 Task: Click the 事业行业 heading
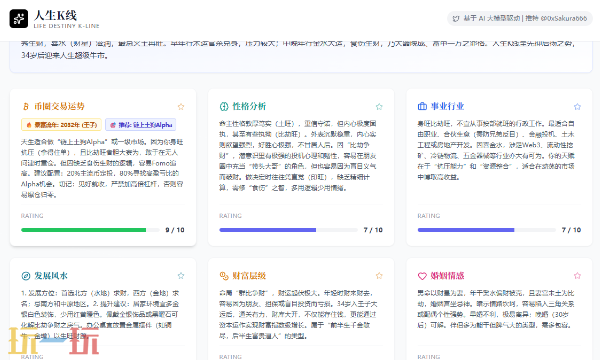click(447, 106)
